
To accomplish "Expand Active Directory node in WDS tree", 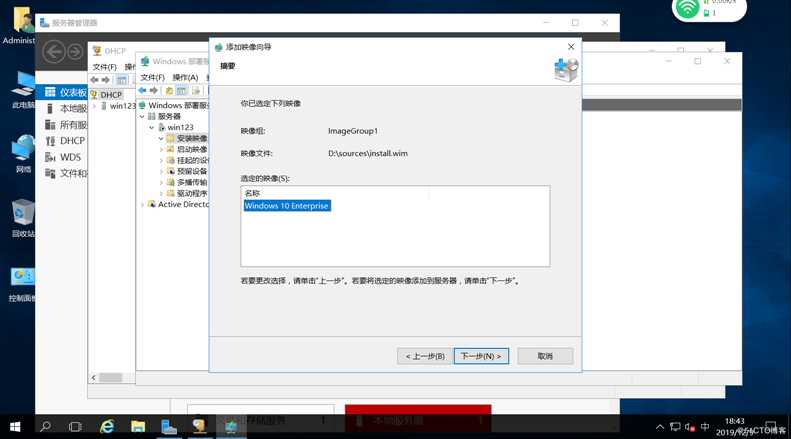I will pyautogui.click(x=142, y=204).
